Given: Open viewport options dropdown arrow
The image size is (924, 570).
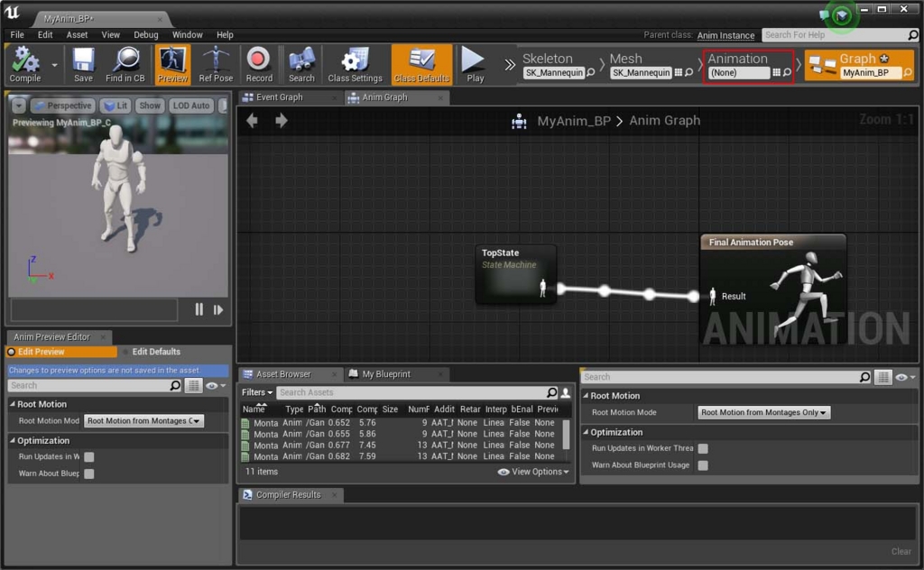Looking at the screenshot, I should [x=19, y=106].
